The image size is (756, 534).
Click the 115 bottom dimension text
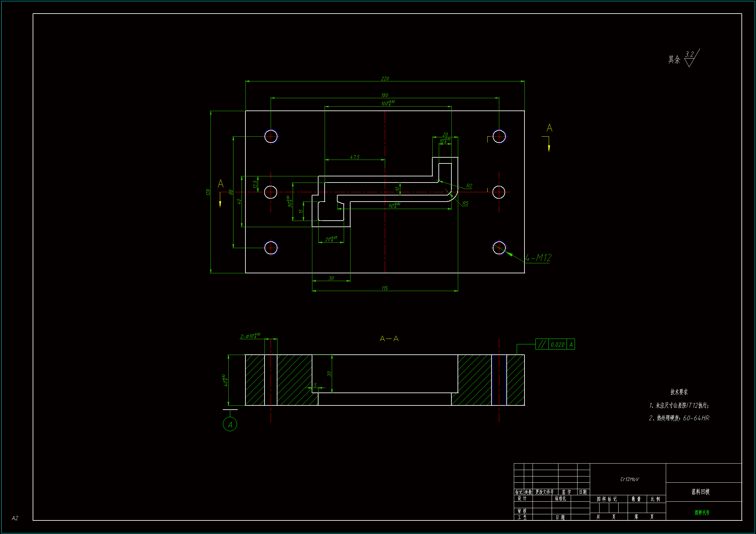coord(384,288)
